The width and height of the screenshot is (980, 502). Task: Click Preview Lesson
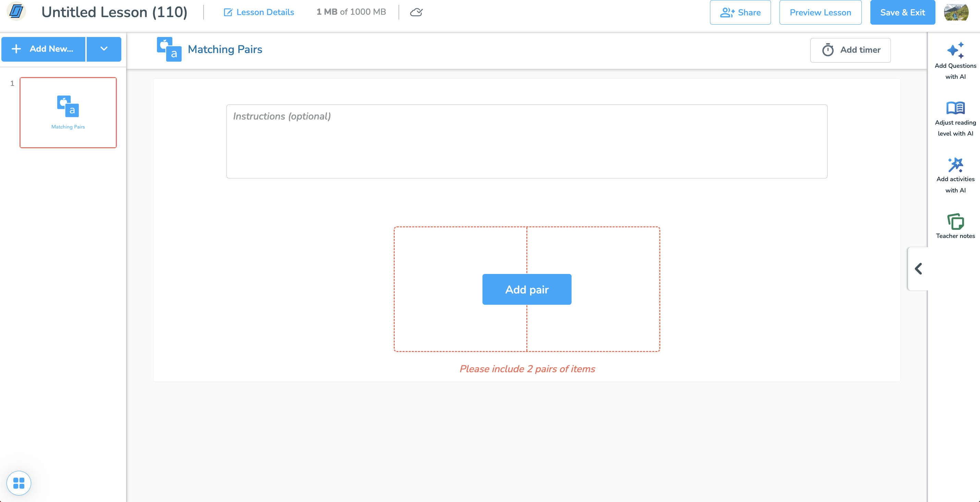[x=820, y=12]
